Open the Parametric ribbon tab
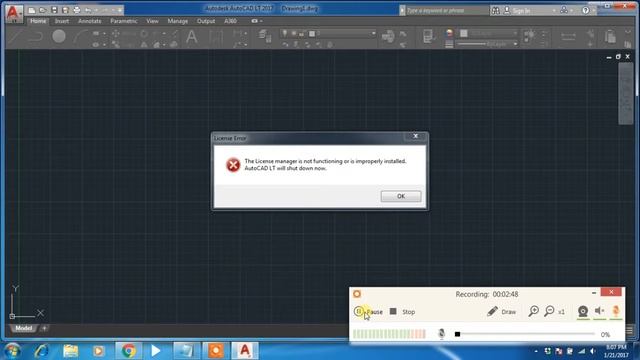 [124, 21]
